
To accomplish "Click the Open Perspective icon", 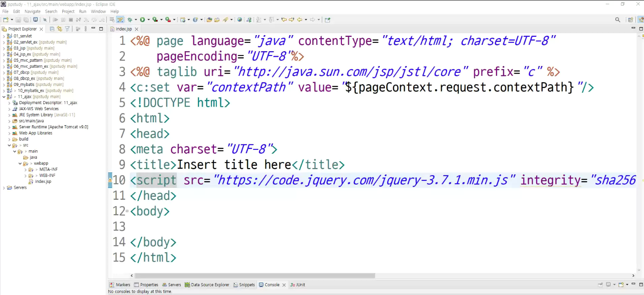I will [630, 19].
